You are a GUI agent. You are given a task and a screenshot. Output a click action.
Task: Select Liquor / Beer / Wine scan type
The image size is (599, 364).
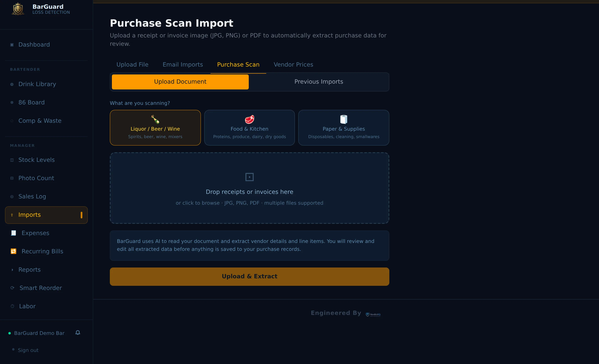(155, 128)
